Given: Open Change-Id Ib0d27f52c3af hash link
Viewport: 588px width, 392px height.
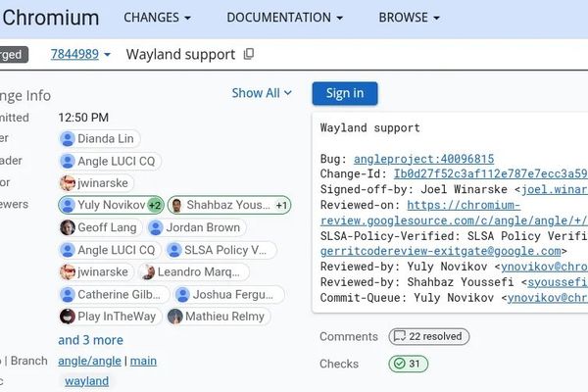Looking at the screenshot, I should (x=491, y=174).
